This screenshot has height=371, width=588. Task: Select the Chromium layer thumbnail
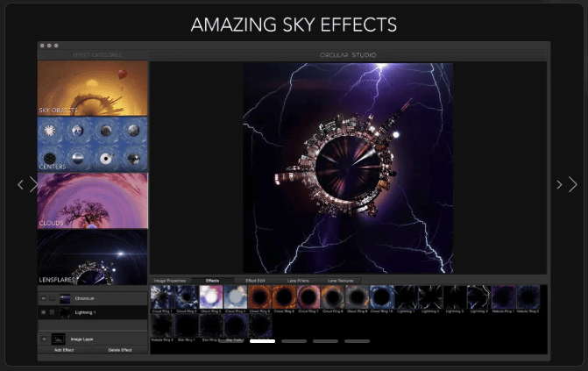(x=65, y=298)
